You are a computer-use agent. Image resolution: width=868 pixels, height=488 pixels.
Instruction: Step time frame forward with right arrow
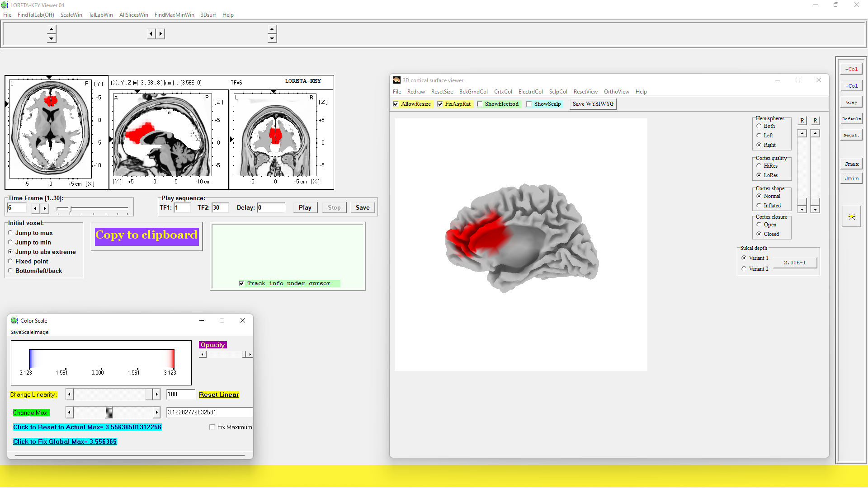(44, 208)
